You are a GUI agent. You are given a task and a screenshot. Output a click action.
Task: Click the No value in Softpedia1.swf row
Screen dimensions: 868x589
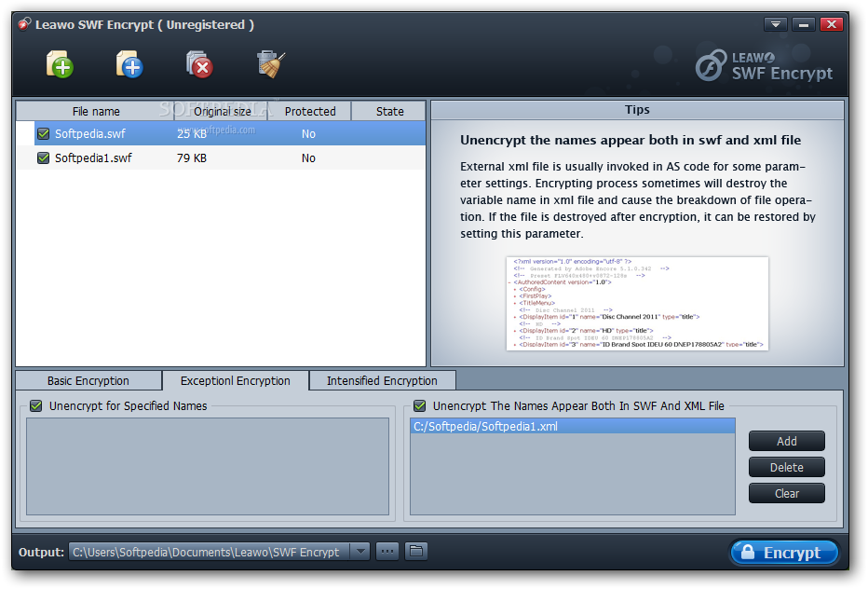[308, 158]
